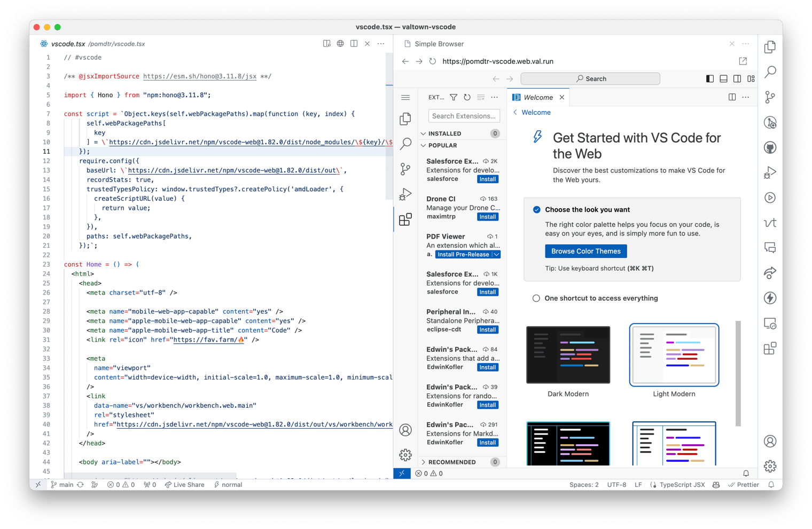Open the Explorer view in the right activity bar

pyautogui.click(x=770, y=47)
